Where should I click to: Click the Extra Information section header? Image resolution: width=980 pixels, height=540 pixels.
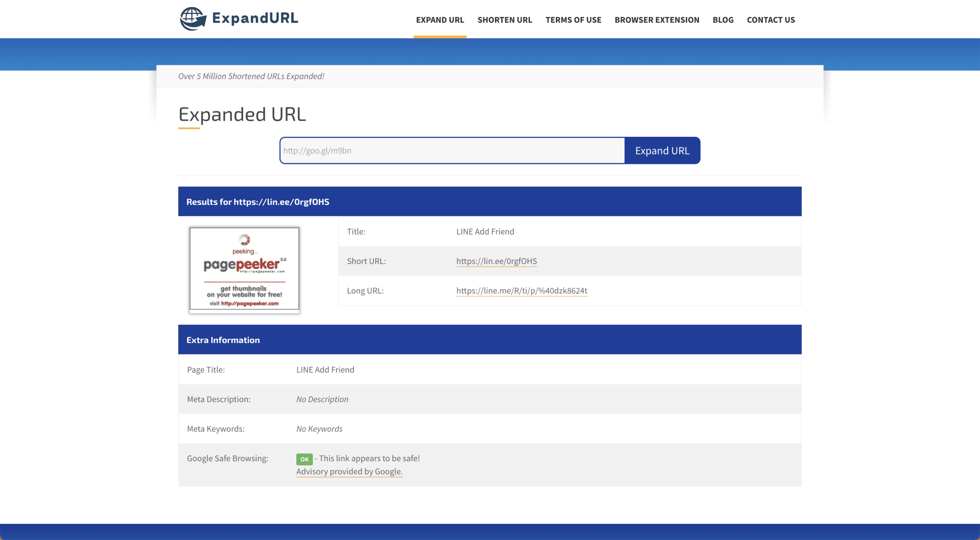[x=490, y=340]
